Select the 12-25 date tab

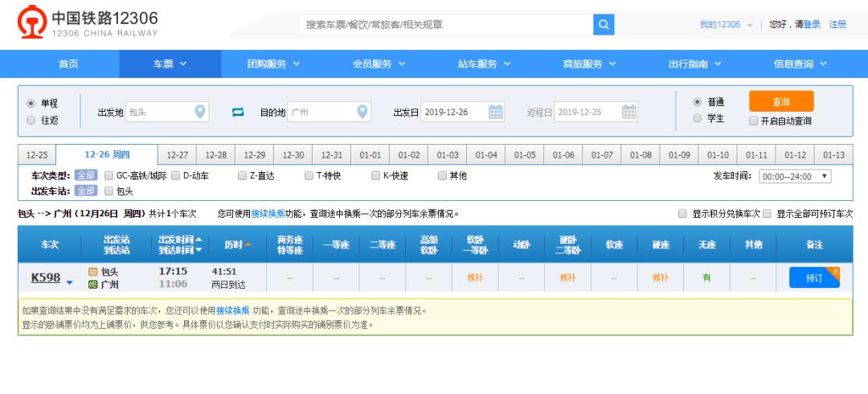click(x=37, y=155)
